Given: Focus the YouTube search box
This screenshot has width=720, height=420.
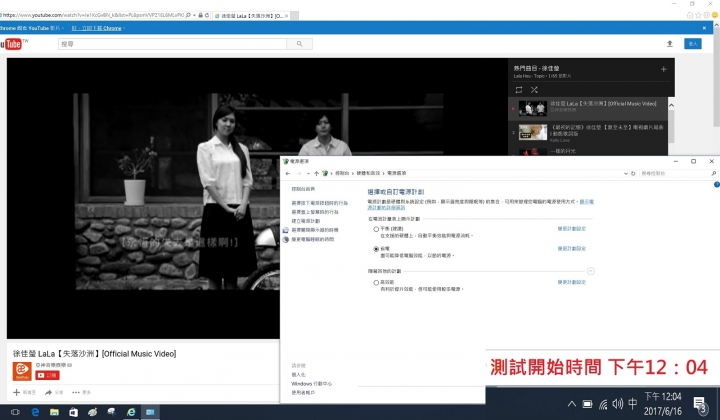Looking at the screenshot, I should [x=173, y=44].
